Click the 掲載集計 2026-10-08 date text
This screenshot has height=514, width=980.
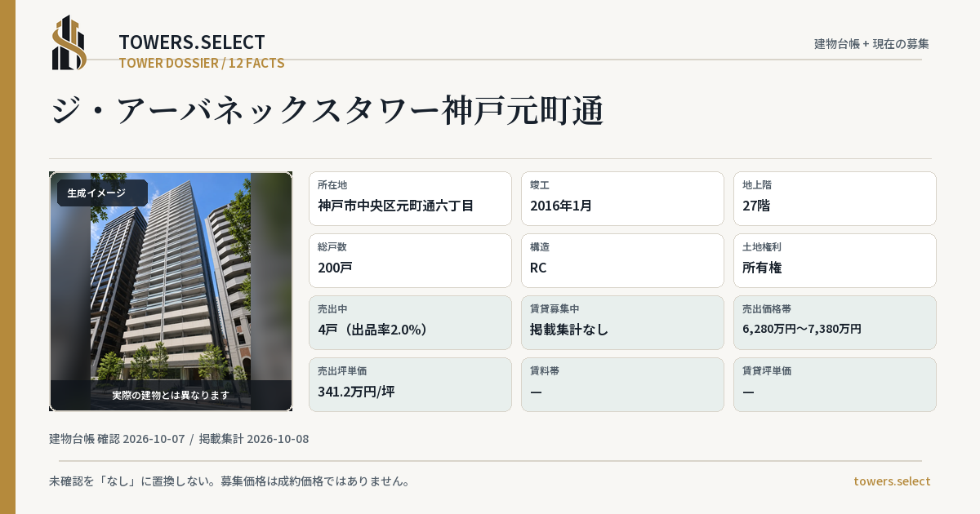coord(254,439)
